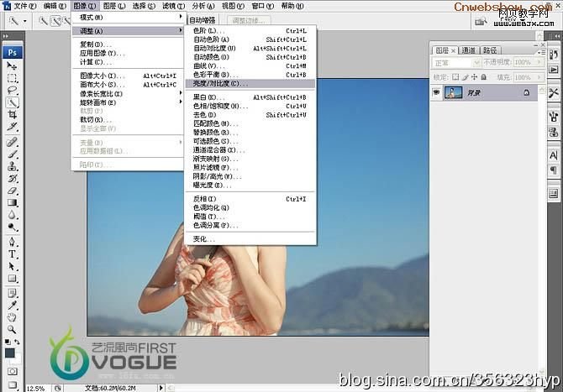The image size is (563, 392).
Task: Open the Paragraph panel icon
Action: click(x=553, y=170)
